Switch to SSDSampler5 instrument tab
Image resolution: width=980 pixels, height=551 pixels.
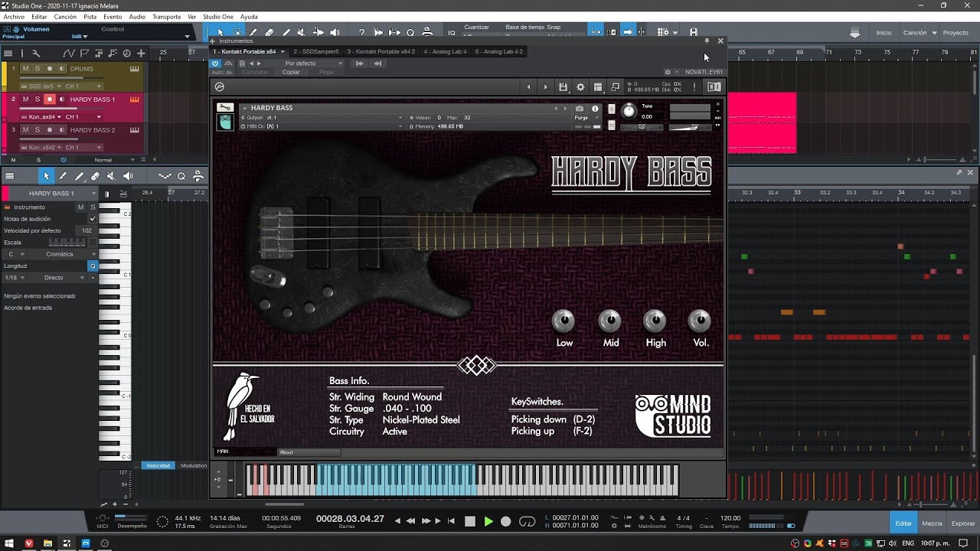[316, 52]
